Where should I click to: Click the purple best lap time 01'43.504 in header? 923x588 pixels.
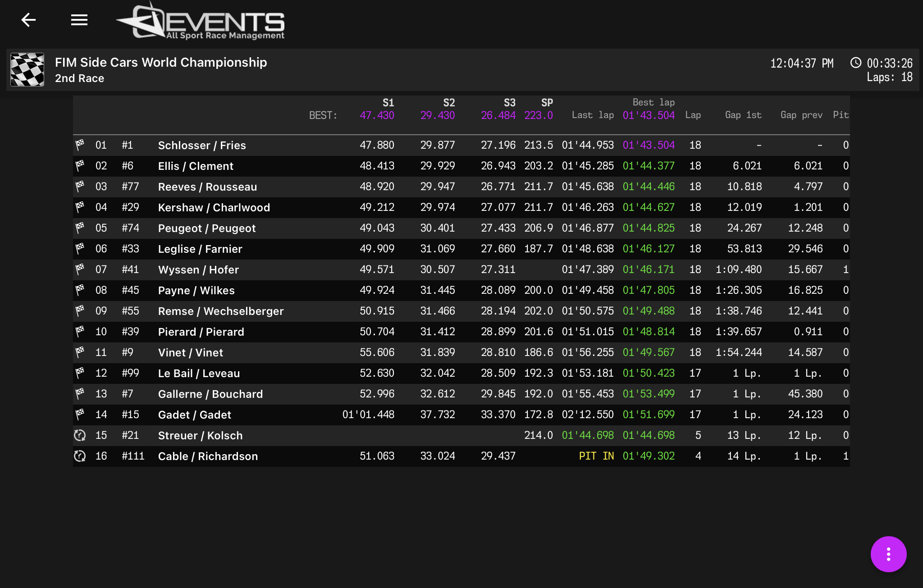pos(649,115)
